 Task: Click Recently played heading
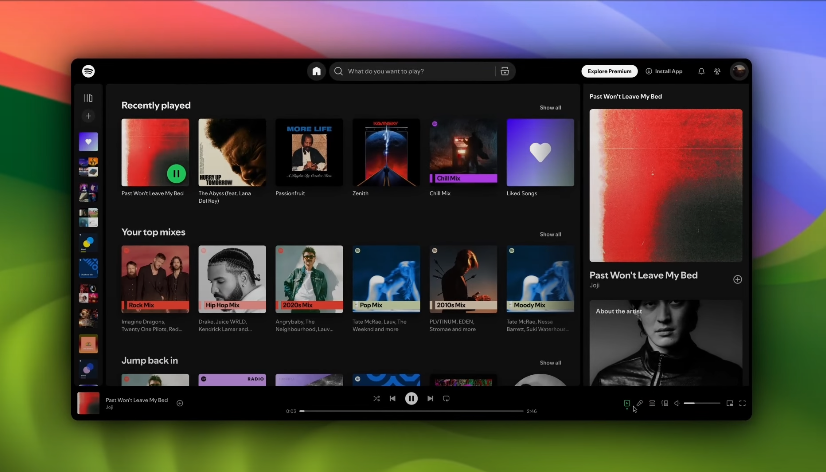(x=156, y=105)
